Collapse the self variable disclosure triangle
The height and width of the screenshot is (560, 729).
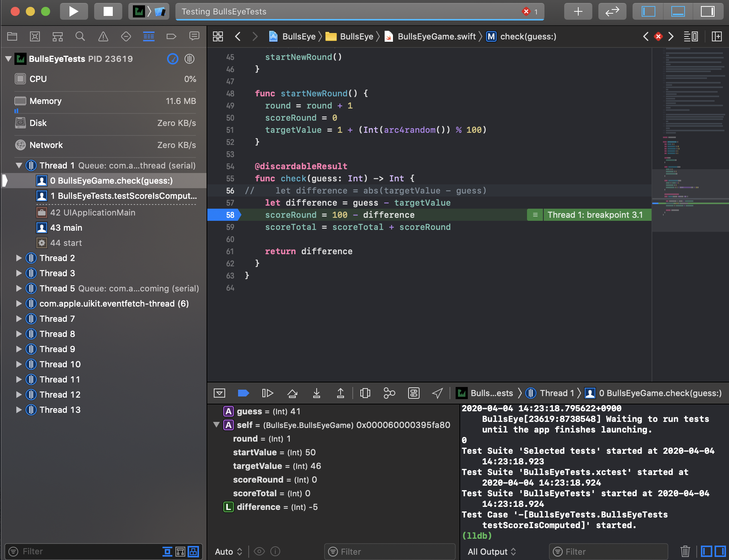tap(216, 425)
